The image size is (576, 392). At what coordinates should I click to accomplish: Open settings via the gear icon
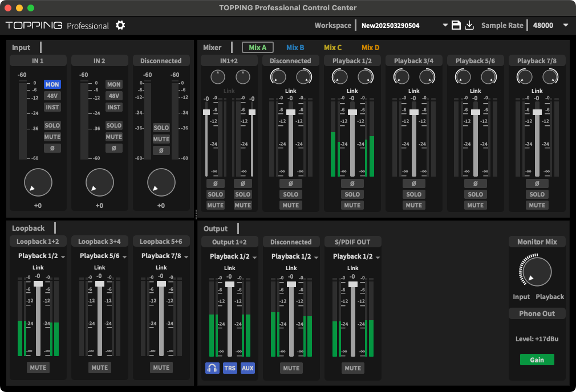click(120, 25)
